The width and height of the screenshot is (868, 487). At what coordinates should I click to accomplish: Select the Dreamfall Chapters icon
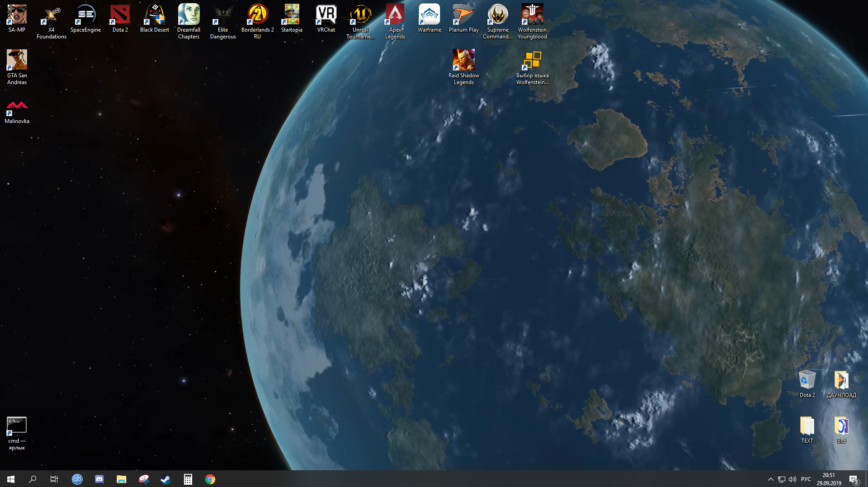[189, 22]
